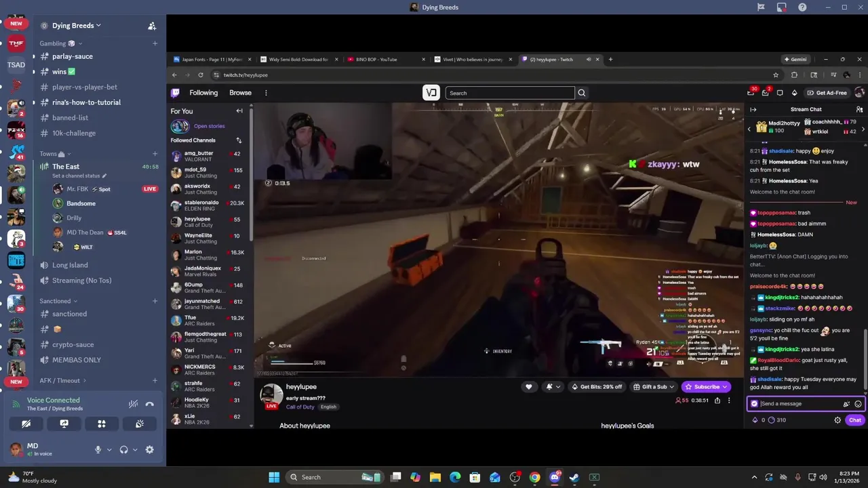Image resolution: width=868 pixels, height=488 pixels.
Task: Open the Discord Inbox icon in title bar
Action: tap(782, 7)
